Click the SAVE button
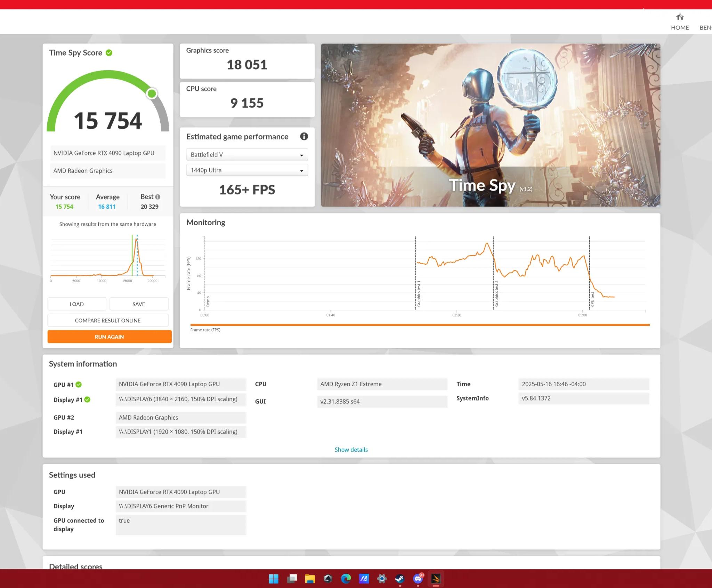Screen dimensions: 712x588 pos(139,304)
